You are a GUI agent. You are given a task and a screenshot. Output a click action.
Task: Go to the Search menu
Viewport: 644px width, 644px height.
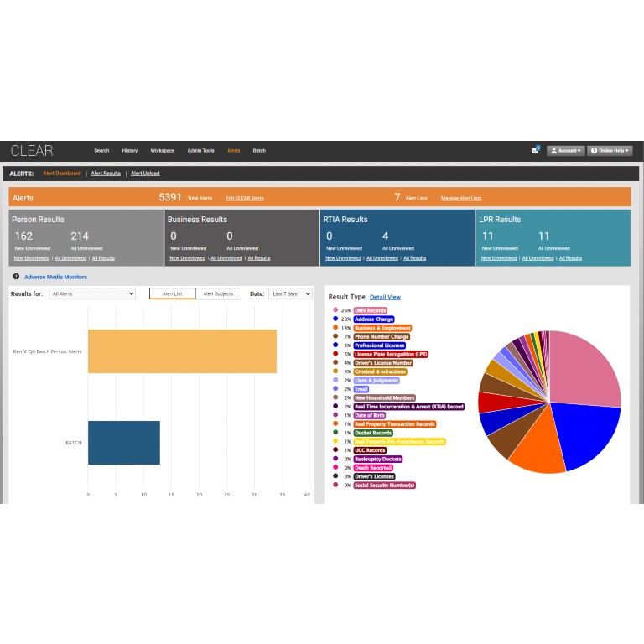[101, 151]
